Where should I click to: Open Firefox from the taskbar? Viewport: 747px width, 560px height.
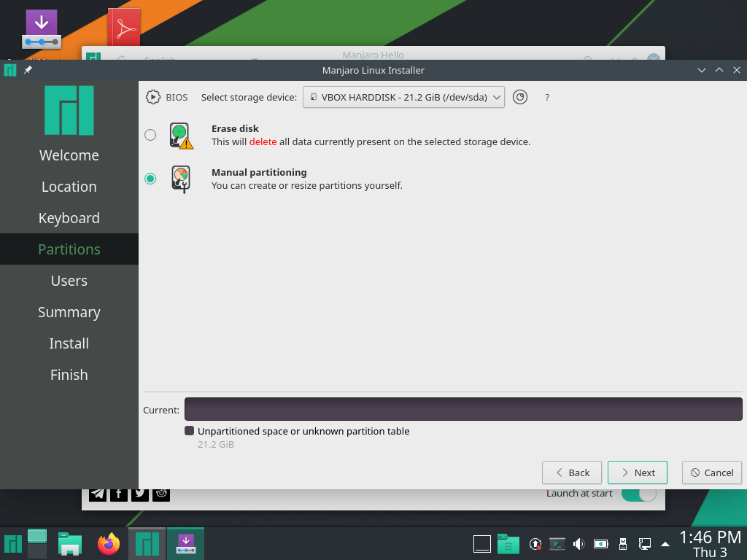pyautogui.click(x=109, y=543)
